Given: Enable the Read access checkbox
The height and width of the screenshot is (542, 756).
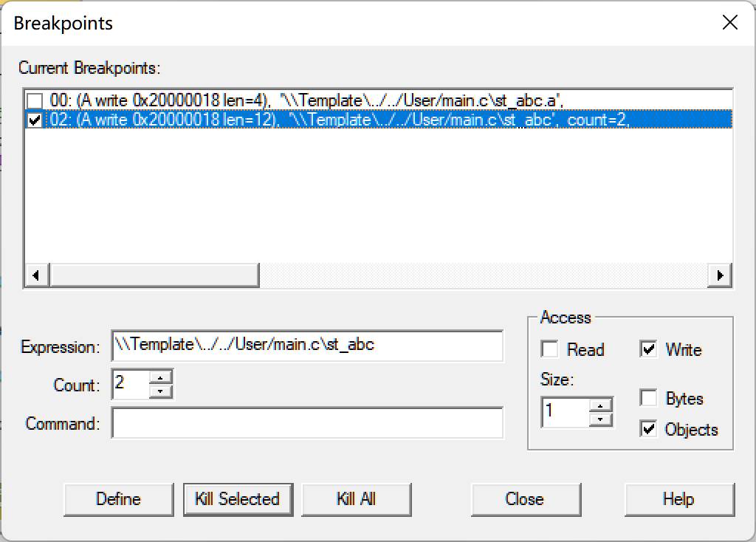Looking at the screenshot, I should point(550,349).
